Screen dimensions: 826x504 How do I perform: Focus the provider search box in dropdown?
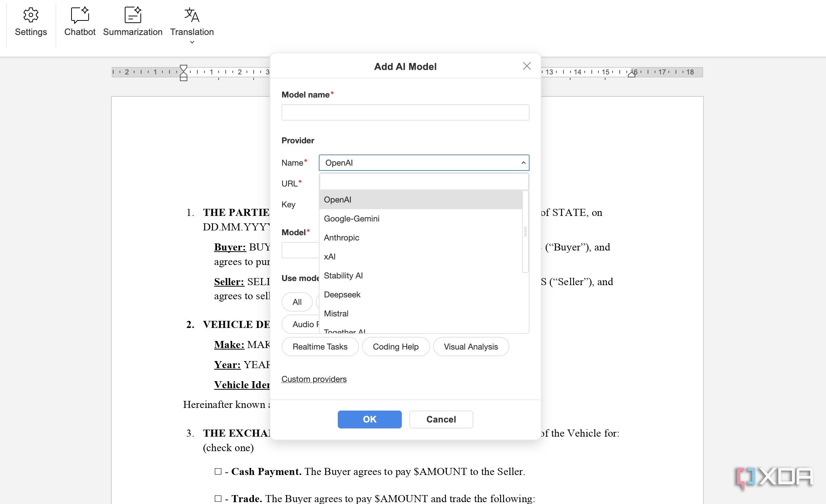(424, 182)
